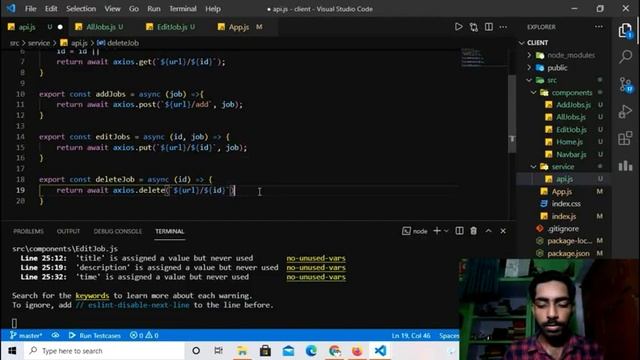This screenshot has height=360, width=640.
Task: Collapse the service folder
Action: [x=534, y=167]
